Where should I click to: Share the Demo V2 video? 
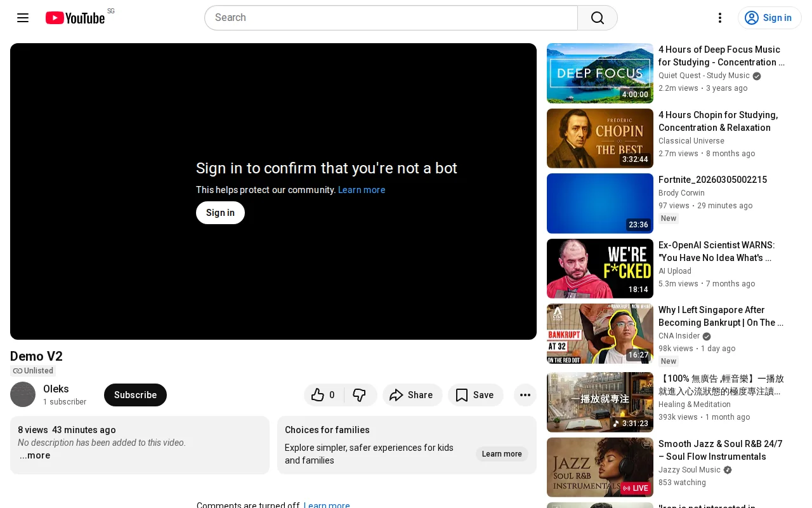coord(412,395)
